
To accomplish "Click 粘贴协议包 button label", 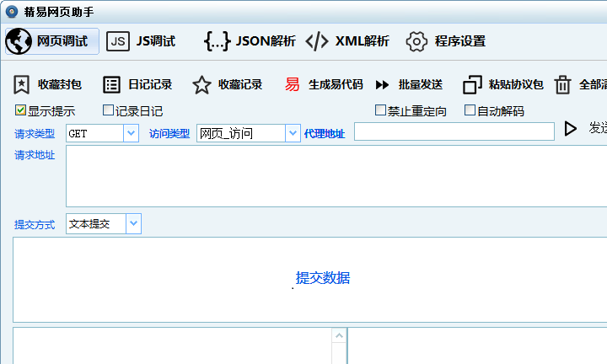I will click(516, 84).
